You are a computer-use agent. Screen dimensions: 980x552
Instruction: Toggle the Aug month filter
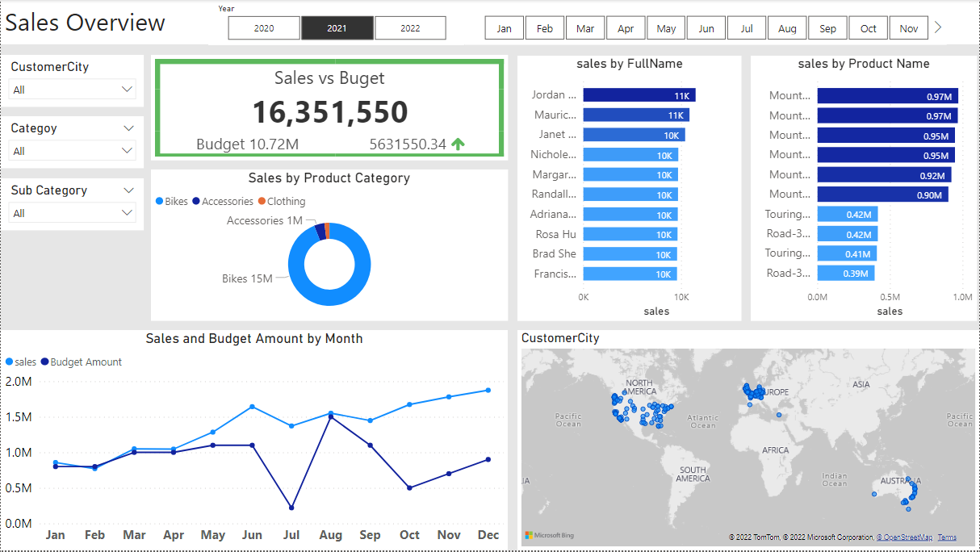click(786, 27)
